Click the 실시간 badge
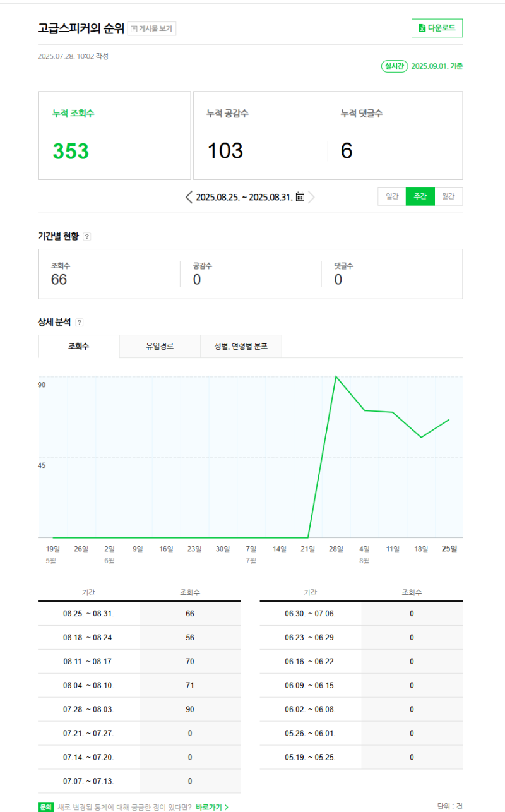 [394, 66]
